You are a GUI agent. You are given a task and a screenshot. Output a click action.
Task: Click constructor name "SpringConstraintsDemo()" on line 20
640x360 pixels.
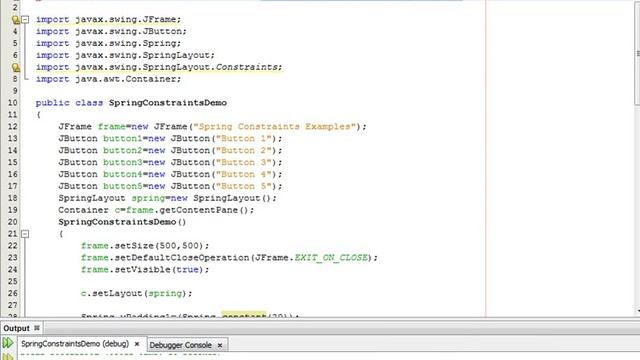pyautogui.click(x=122, y=222)
